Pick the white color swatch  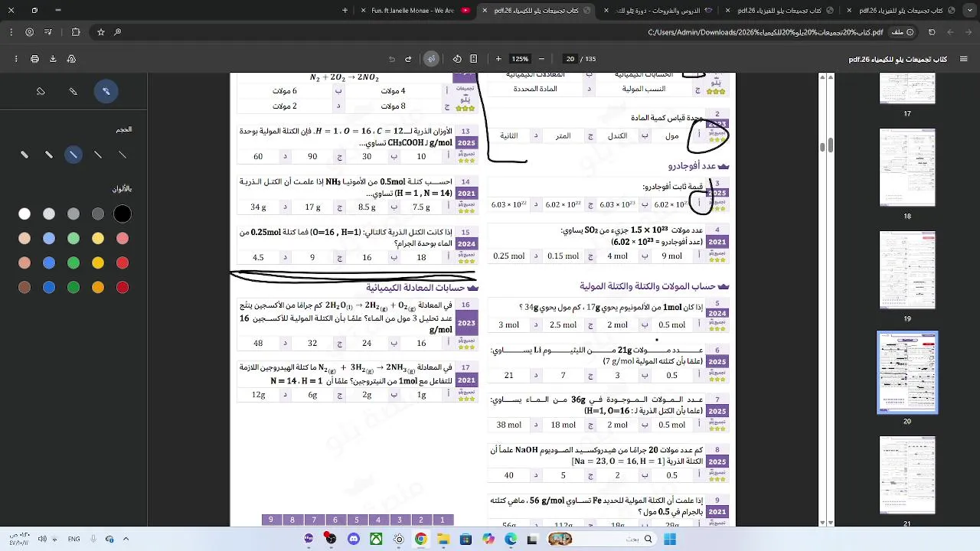[x=24, y=214]
